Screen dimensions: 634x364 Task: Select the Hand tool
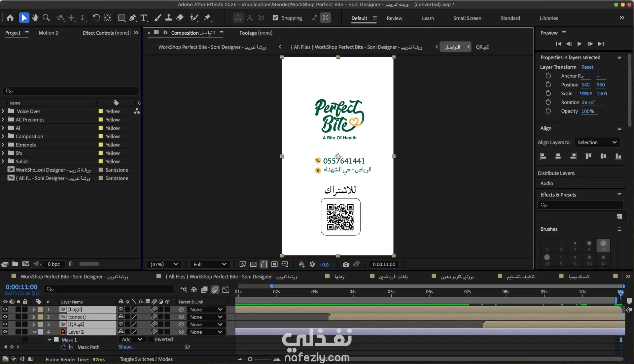coord(35,18)
